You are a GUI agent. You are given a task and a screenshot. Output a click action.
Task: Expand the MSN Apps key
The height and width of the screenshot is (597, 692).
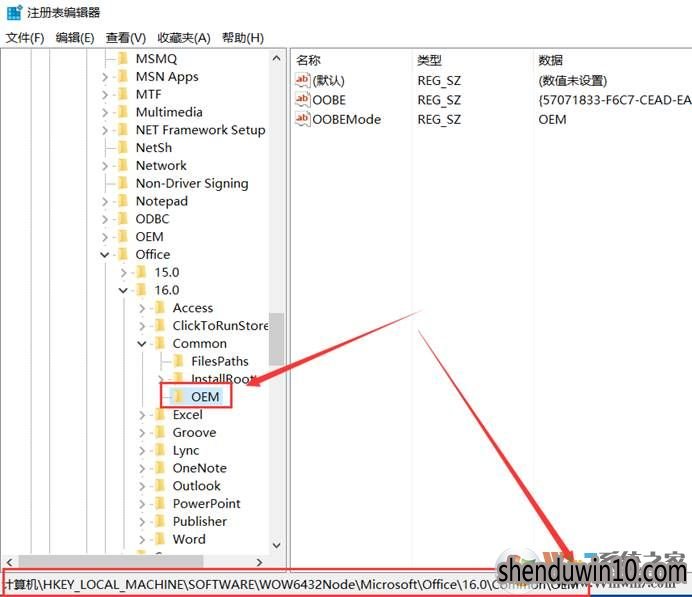pyautogui.click(x=105, y=77)
